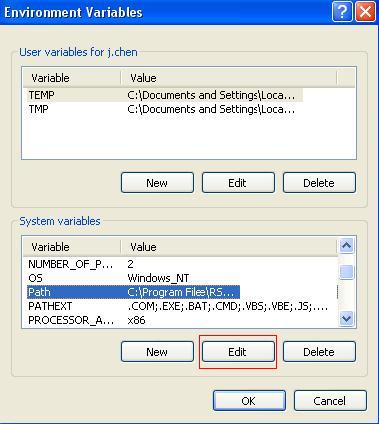Click New under System variables
The width and height of the screenshot is (379, 424).
point(157,352)
